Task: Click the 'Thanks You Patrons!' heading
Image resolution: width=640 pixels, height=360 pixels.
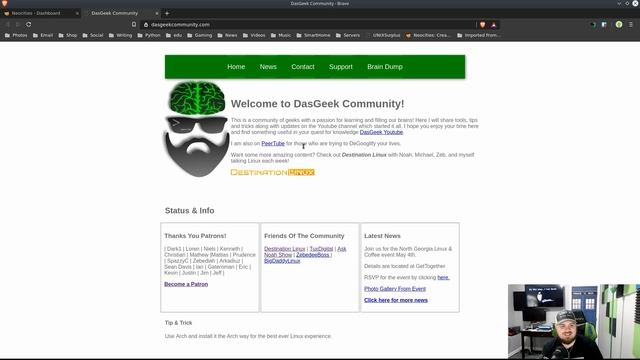Action: point(195,236)
